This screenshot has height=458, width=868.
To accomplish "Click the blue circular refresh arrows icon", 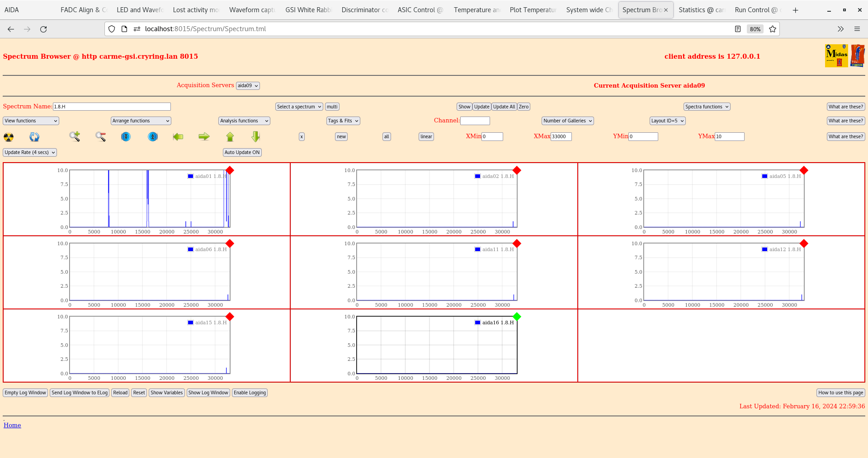I will tap(34, 137).
